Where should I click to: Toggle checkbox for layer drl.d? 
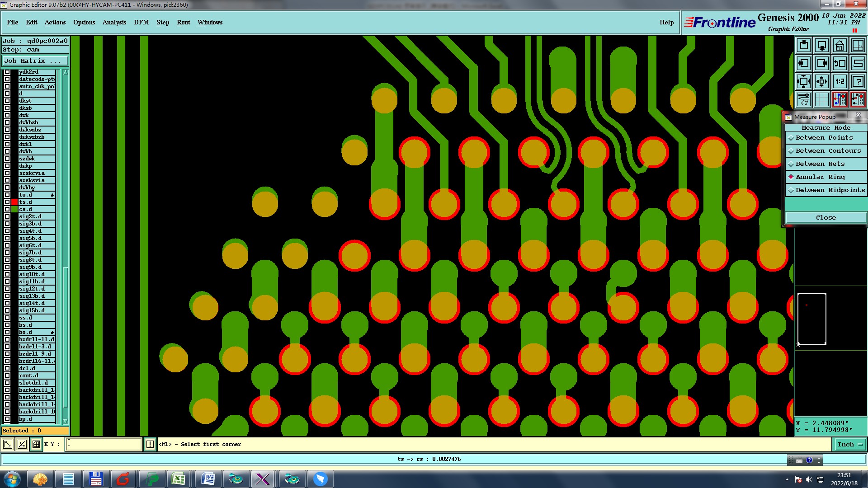7,368
